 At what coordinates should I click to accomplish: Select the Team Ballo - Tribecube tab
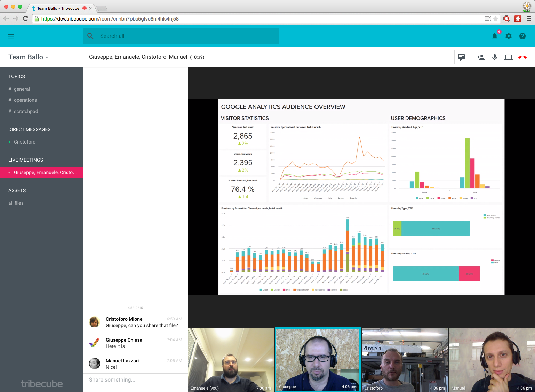click(x=58, y=8)
